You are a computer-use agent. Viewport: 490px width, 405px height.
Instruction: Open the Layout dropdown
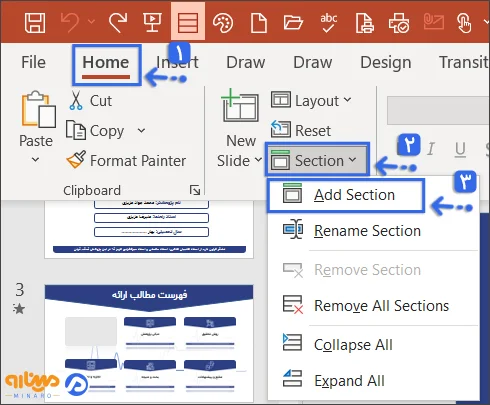click(x=311, y=100)
